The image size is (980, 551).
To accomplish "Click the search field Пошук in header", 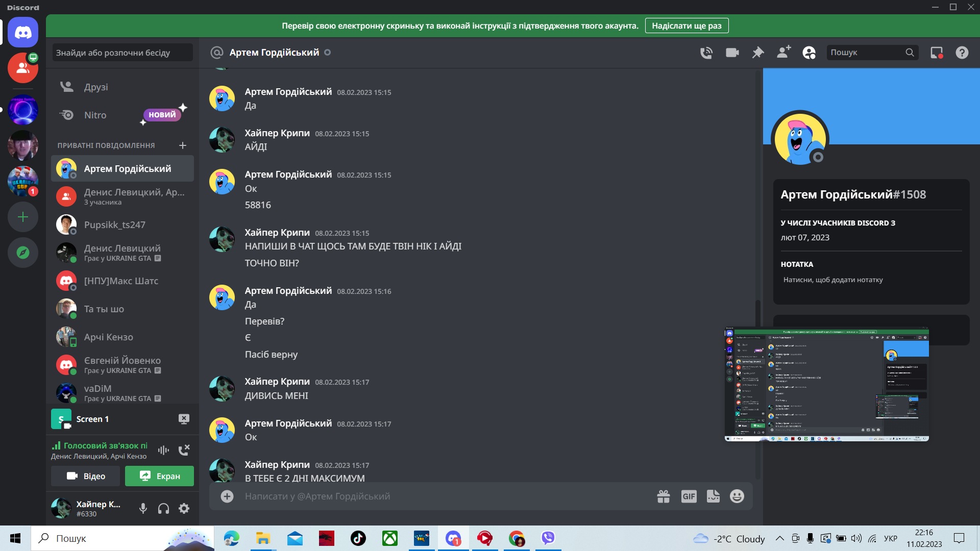I will tap(872, 53).
